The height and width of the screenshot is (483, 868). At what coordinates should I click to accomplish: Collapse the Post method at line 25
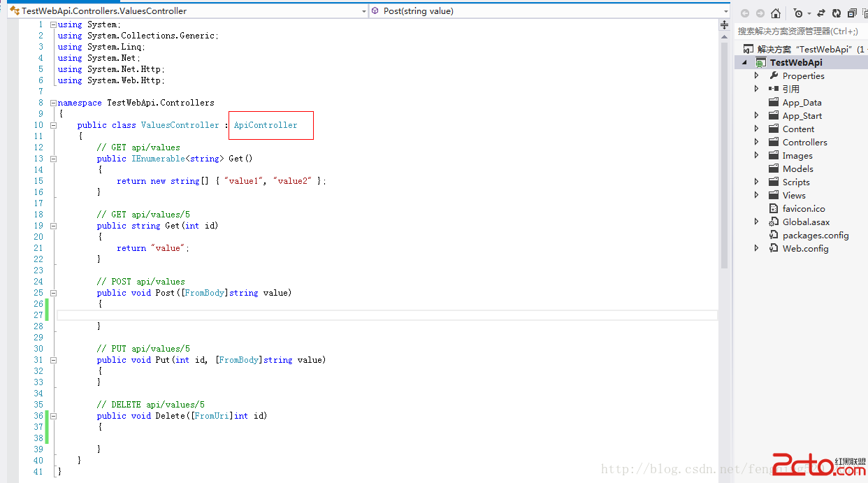click(x=53, y=293)
